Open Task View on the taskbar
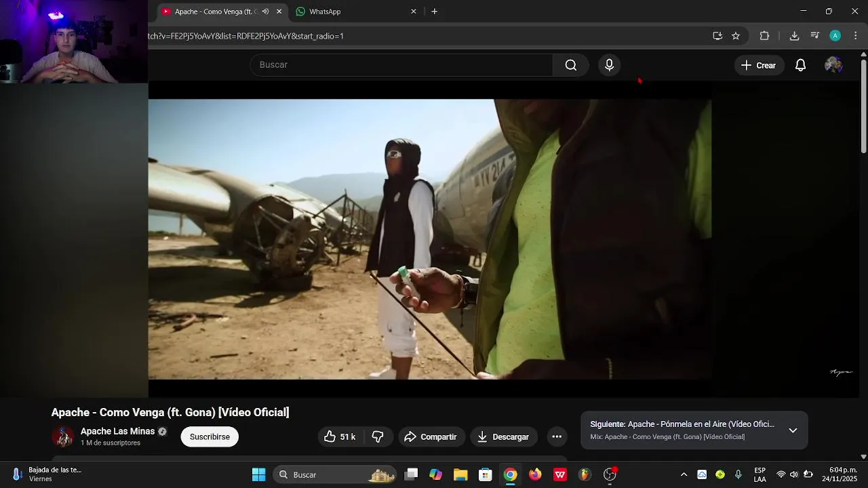This screenshot has height=488, width=868. pyautogui.click(x=411, y=474)
